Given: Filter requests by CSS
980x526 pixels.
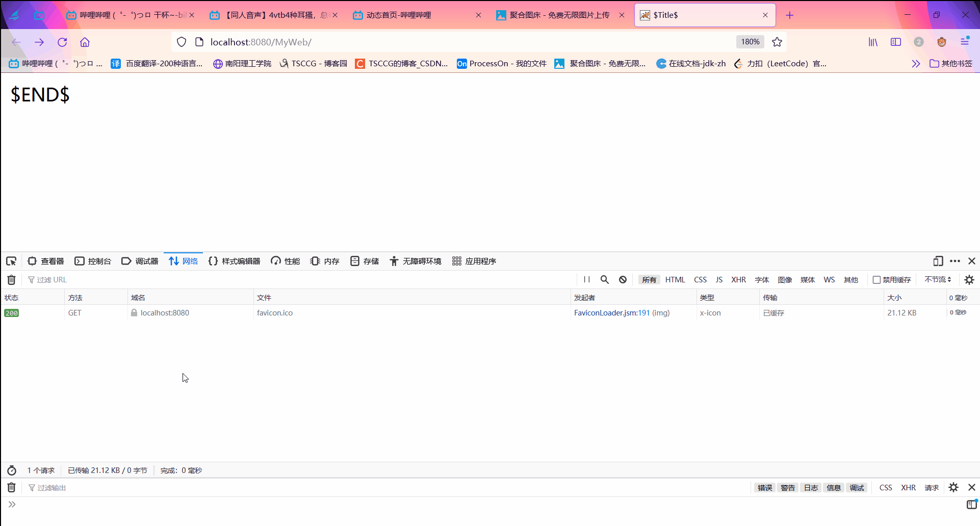Looking at the screenshot, I should coord(701,280).
